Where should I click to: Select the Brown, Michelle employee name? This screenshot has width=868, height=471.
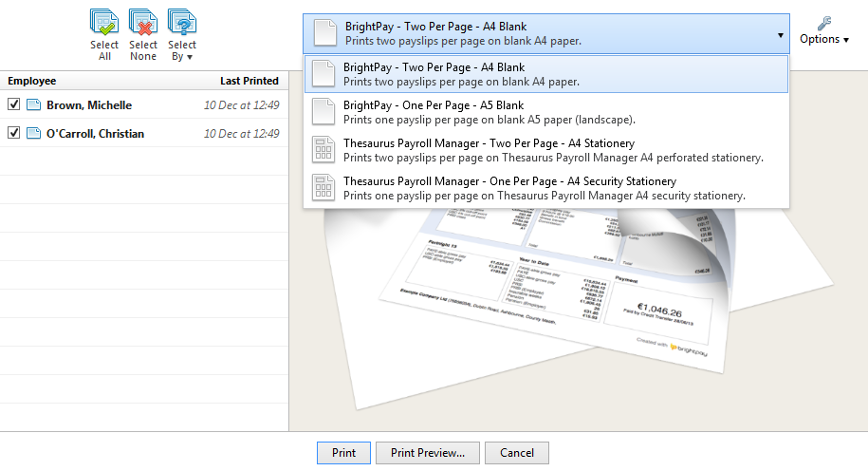coord(89,105)
